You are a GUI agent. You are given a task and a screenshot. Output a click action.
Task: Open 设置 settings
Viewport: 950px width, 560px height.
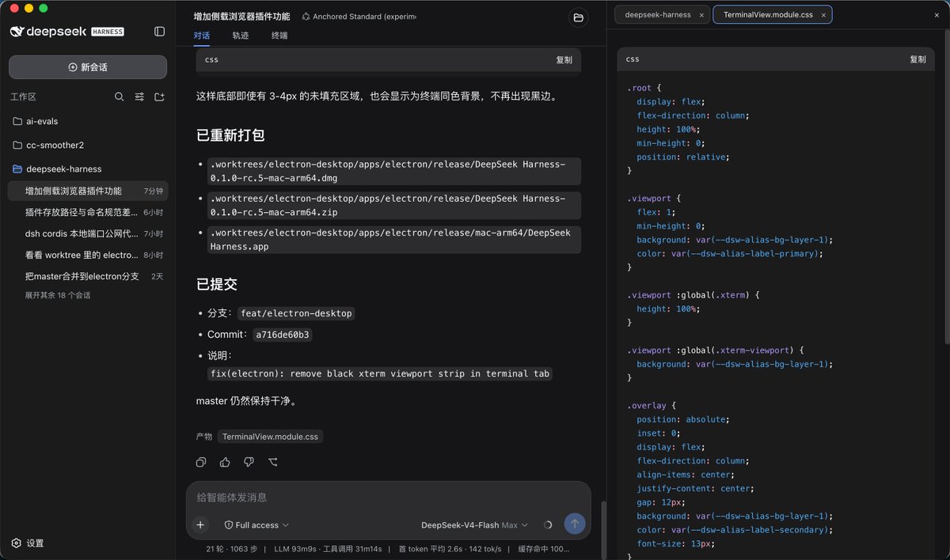coord(28,543)
